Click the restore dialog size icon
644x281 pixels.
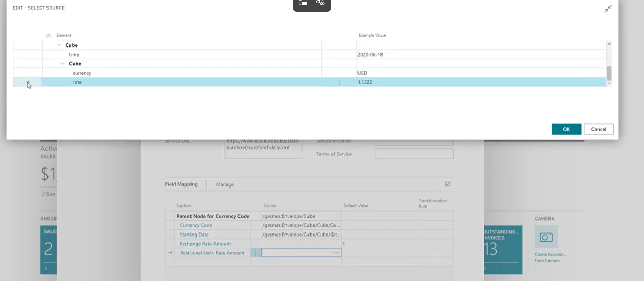pyautogui.click(x=608, y=9)
